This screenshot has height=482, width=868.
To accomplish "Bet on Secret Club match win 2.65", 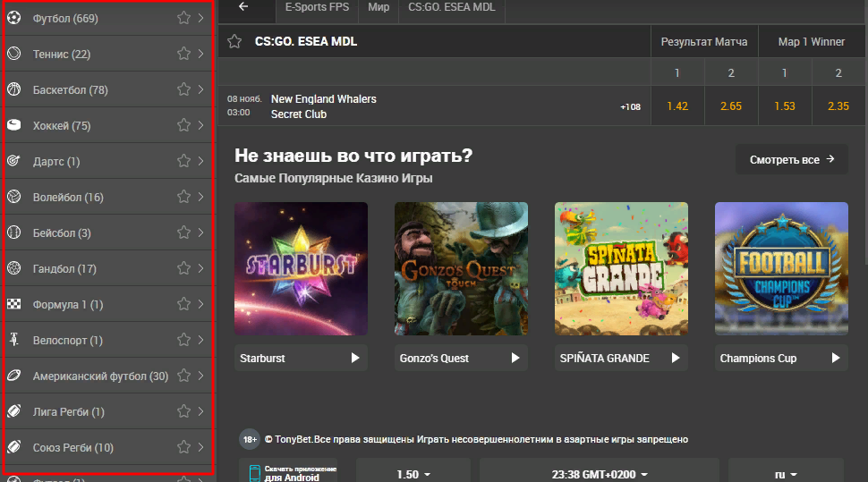I will click(x=731, y=106).
